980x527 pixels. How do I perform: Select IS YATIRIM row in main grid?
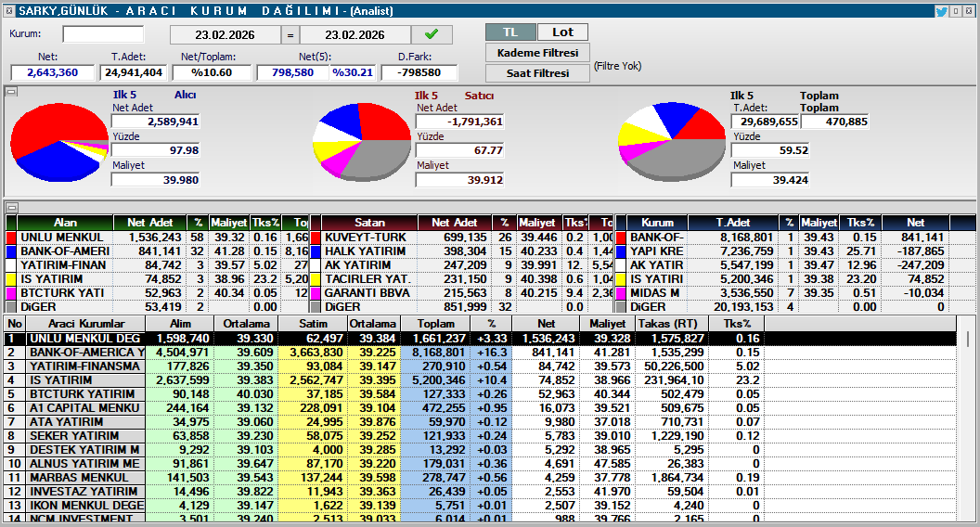tap(480, 380)
